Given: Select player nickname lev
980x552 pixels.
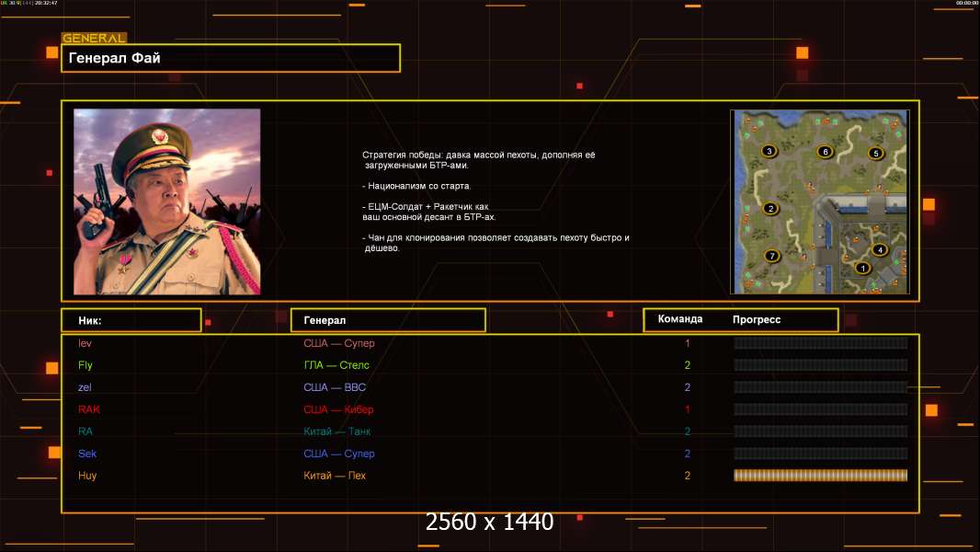Looking at the screenshot, I should click(x=85, y=343).
